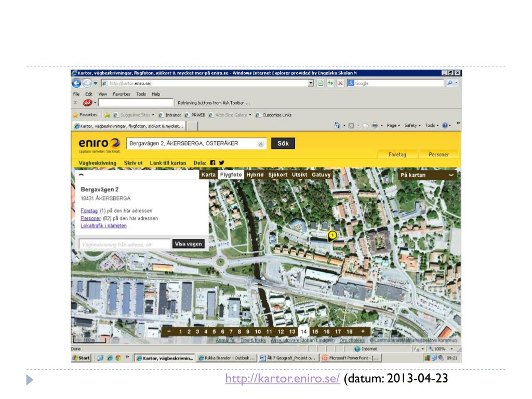Click Lokaltrafik i närheten link

point(103,225)
